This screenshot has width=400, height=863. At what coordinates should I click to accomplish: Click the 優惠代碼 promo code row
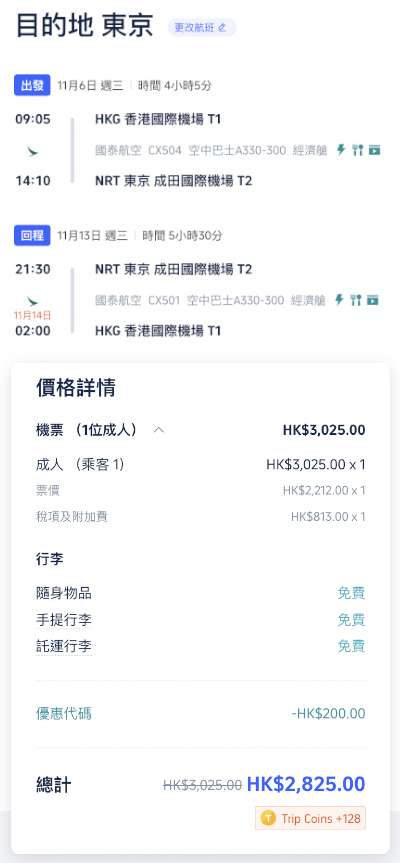click(200, 714)
